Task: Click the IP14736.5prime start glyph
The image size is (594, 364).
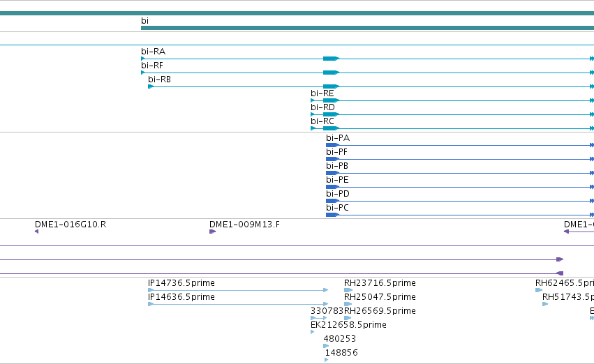Action: point(151,290)
